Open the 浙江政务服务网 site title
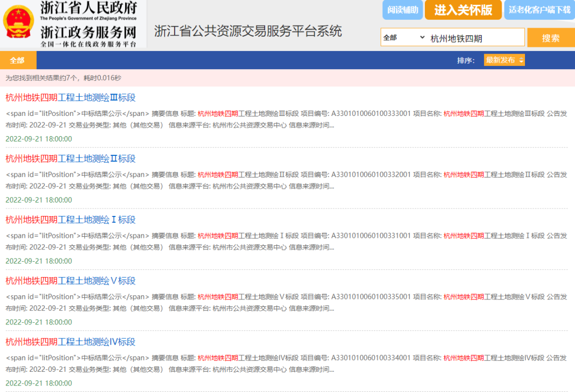Screen dimensions: 575x392 88,32
